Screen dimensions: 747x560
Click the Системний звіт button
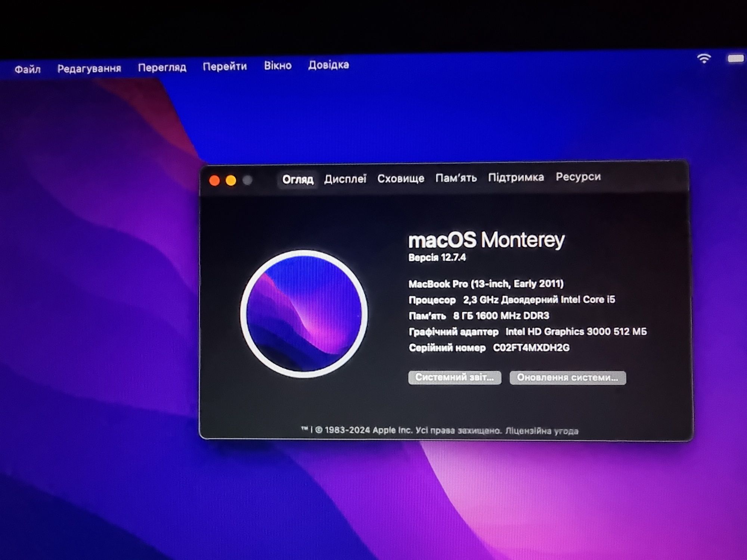(x=455, y=377)
